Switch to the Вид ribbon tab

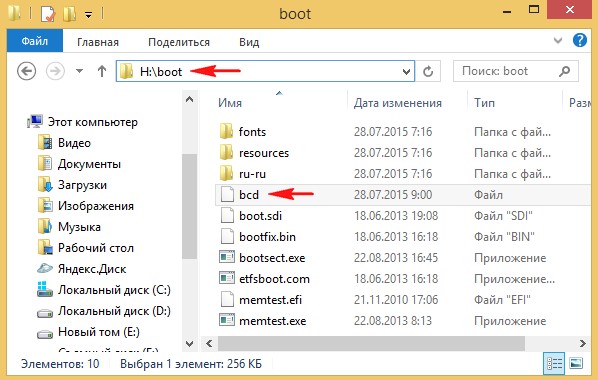click(x=249, y=42)
